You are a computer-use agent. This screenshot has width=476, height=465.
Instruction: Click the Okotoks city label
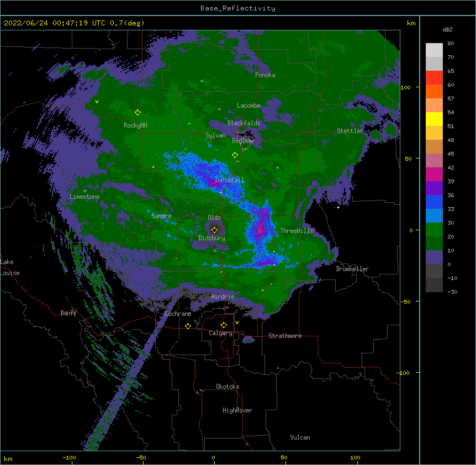point(228,387)
